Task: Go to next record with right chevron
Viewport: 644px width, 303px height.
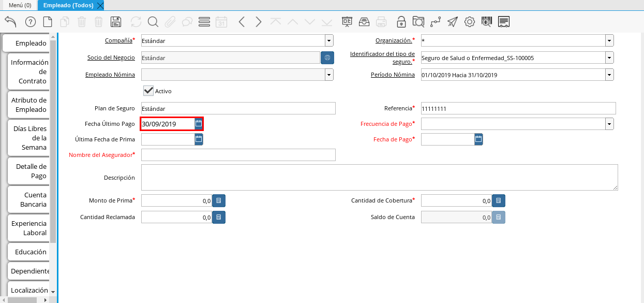Action: pos(259,22)
